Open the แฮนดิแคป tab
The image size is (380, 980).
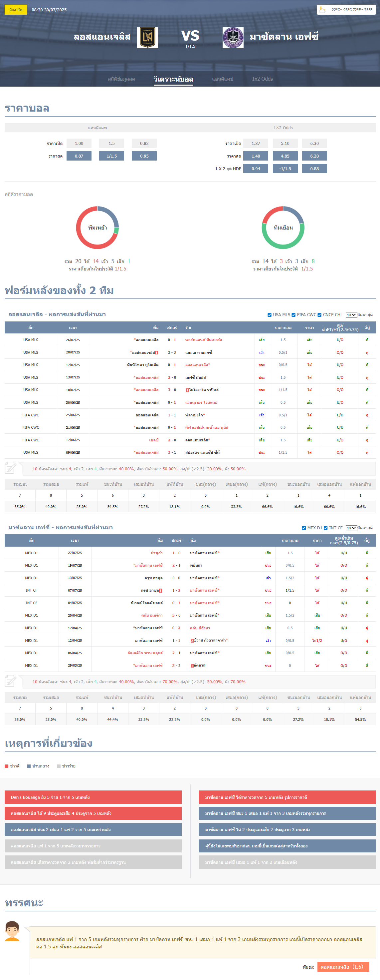[x=223, y=79]
